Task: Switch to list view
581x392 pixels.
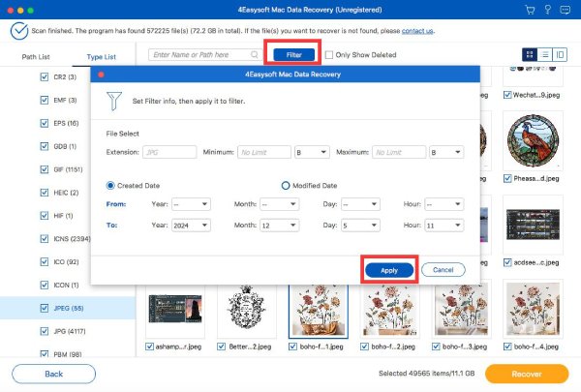Action: pos(544,55)
